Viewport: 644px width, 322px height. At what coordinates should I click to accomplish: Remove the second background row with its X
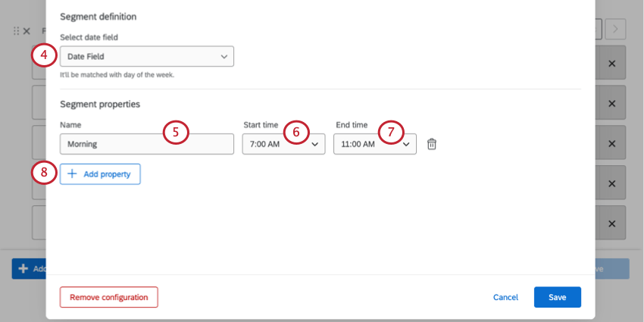pos(611,104)
